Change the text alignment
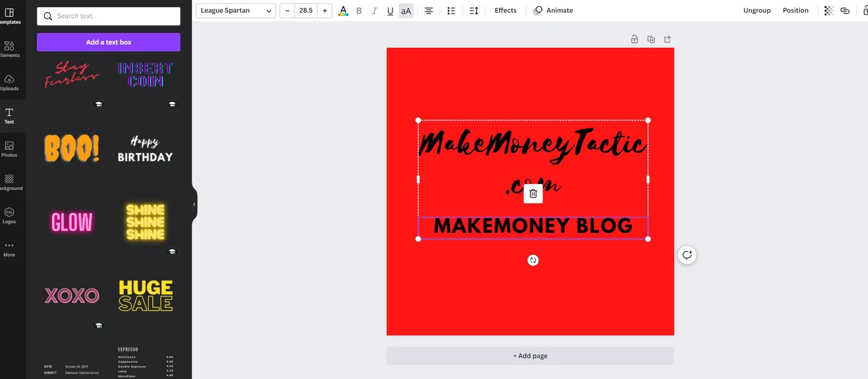This screenshot has width=868, height=379. coord(429,10)
